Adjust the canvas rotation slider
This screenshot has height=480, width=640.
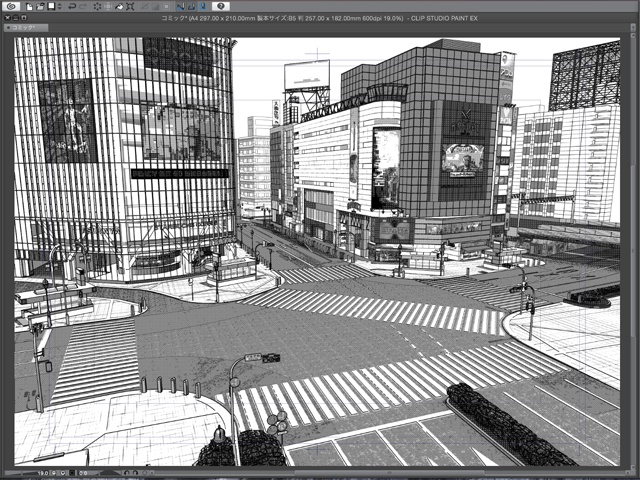109,473
